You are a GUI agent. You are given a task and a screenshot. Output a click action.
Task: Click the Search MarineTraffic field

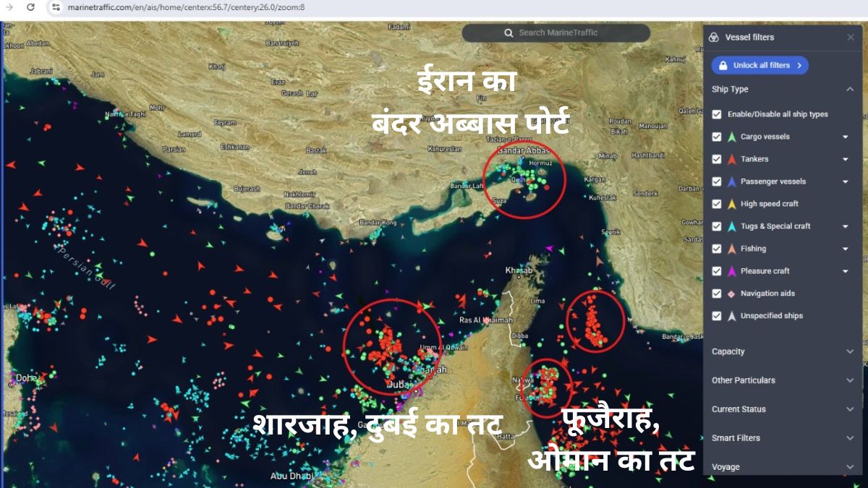[x=554, y=33]
